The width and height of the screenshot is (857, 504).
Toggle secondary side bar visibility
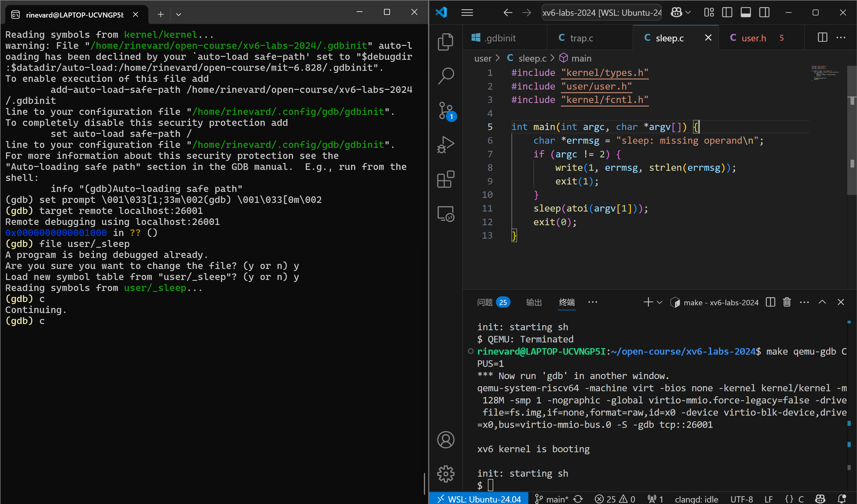pyautogui.click(x=764, y=12)
